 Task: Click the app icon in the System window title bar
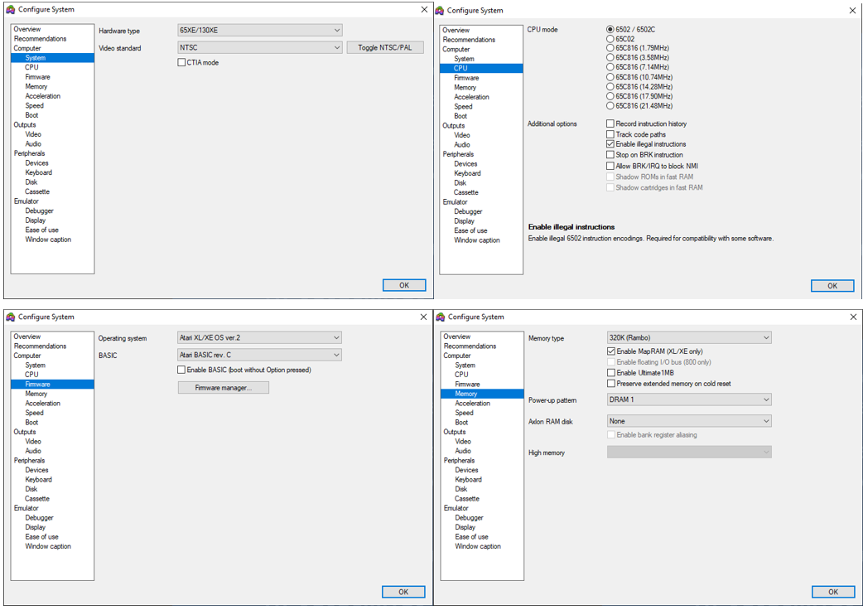tap(11, 9)
